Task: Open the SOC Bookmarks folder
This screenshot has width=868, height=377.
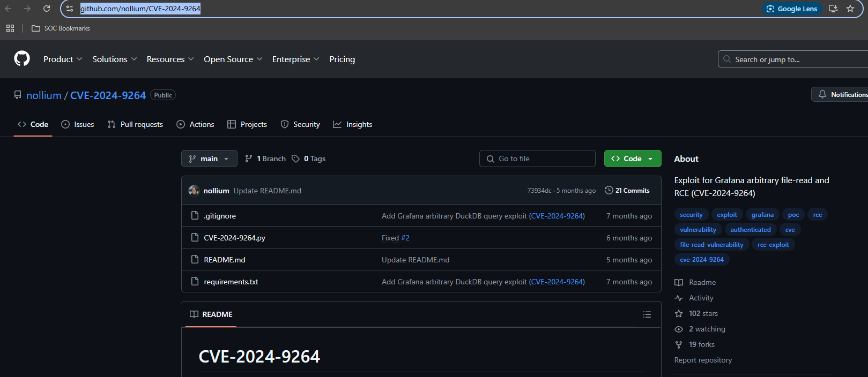Action: pyautogui.click(x=61, y=28)
